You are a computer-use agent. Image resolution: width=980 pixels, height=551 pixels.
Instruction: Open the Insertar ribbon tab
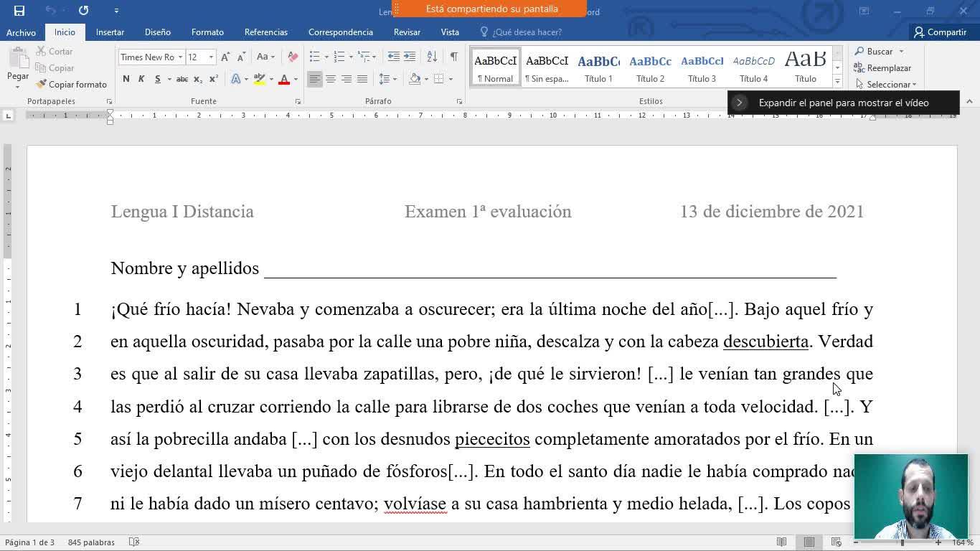[110, 32]
